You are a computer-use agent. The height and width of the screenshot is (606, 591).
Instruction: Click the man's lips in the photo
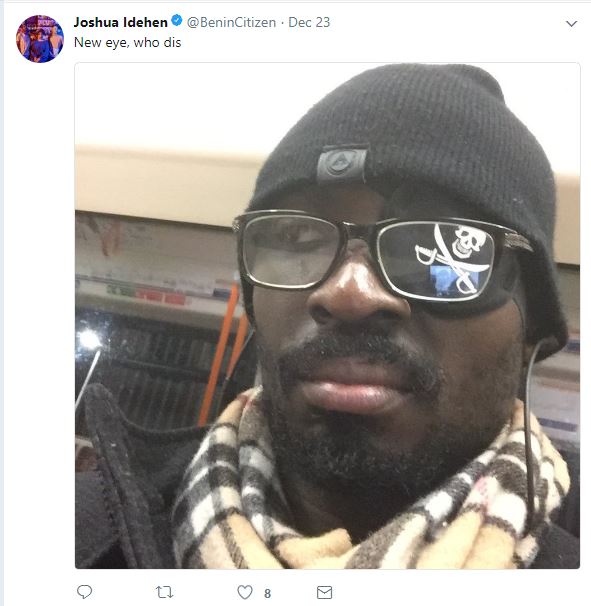coord(354,388)
